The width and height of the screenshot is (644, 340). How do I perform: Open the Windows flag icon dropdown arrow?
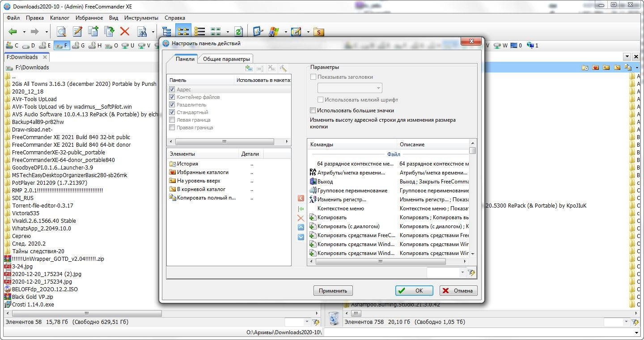(x=285, y=32)
